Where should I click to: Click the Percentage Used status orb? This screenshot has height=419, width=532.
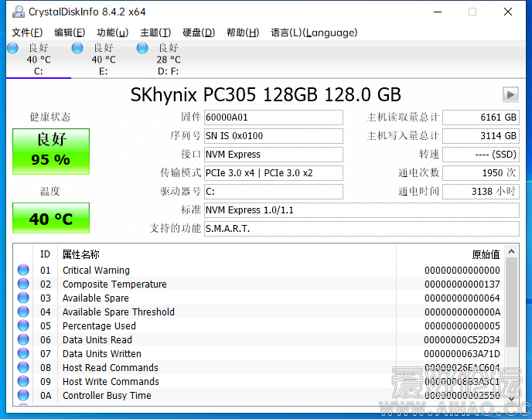click(x=23, y=325)
